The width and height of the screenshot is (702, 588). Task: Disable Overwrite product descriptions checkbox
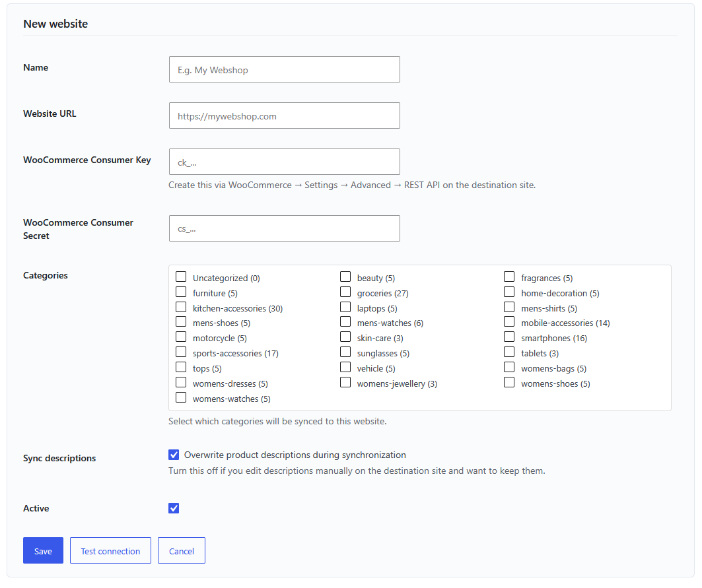pos(174,455)
